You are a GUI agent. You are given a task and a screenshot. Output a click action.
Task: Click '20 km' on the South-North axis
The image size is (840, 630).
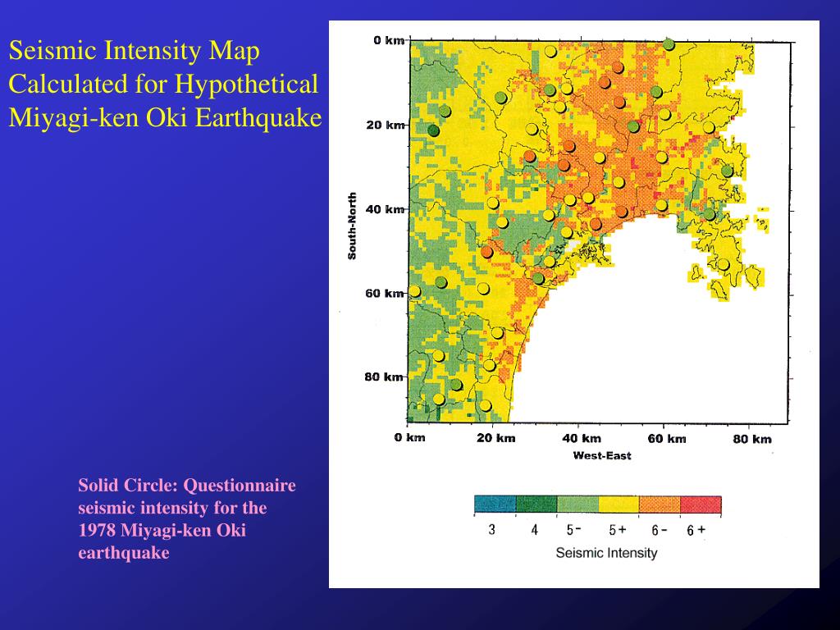click(386, 125)
